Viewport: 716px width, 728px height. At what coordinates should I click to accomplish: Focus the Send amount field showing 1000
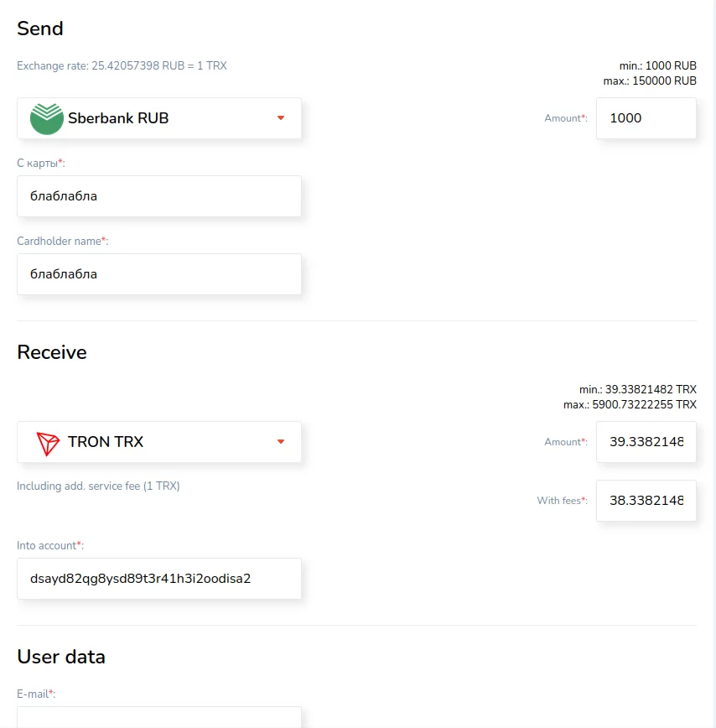coord(646,118)
